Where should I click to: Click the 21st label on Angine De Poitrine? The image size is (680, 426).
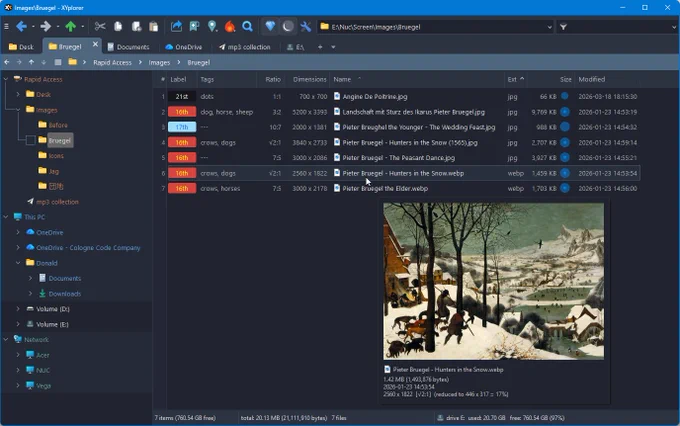[182, 96]
